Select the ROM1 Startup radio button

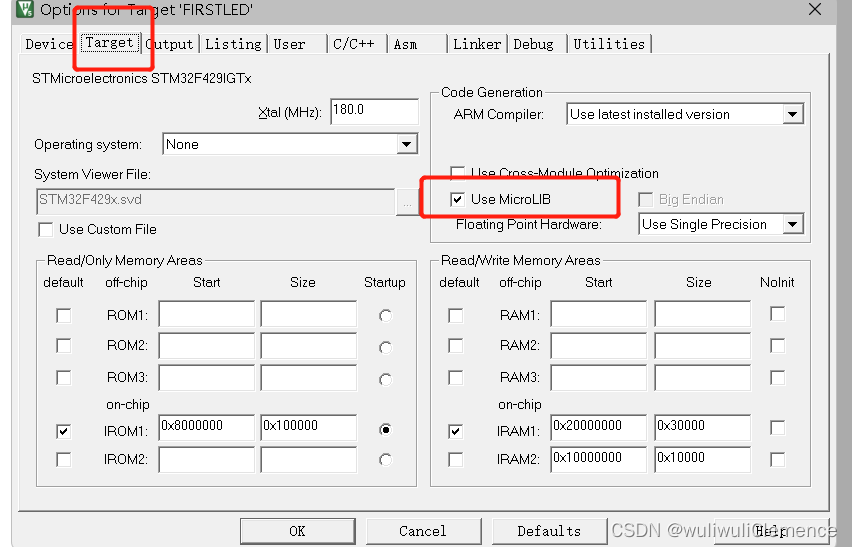385,316
